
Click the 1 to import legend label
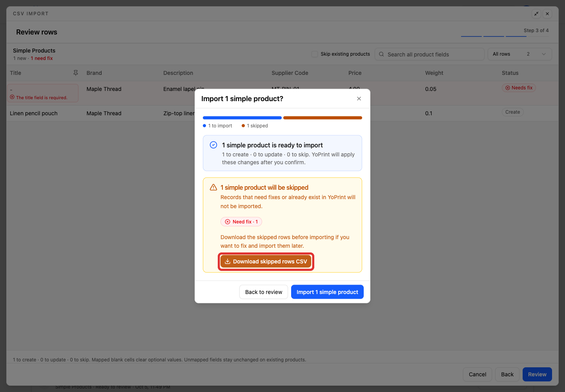(220, 126)
